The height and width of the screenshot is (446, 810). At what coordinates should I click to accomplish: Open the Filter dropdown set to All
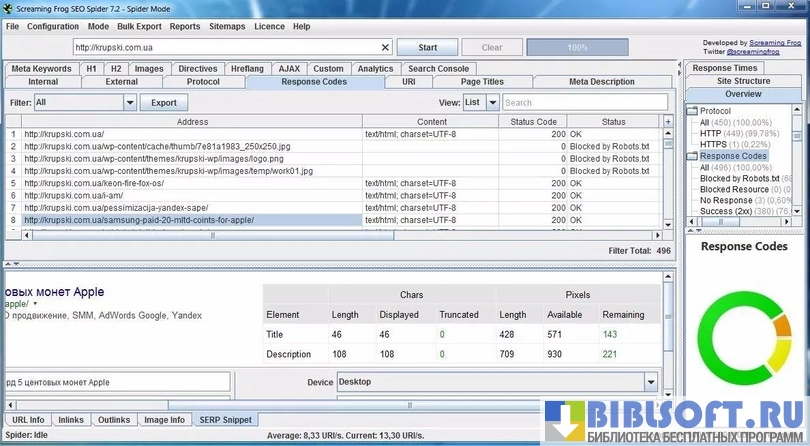point(130,102)
